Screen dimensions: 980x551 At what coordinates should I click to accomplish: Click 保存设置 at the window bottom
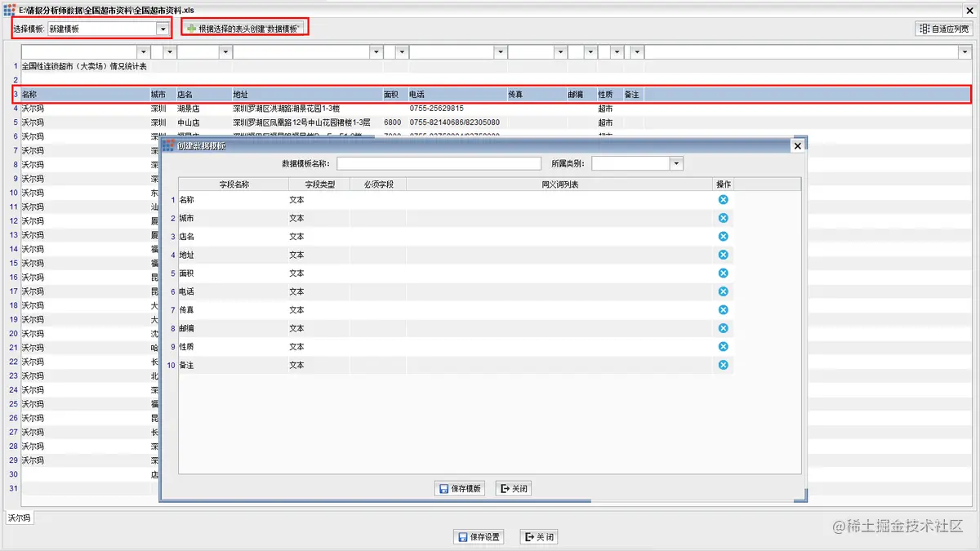(x=479, y=537)
